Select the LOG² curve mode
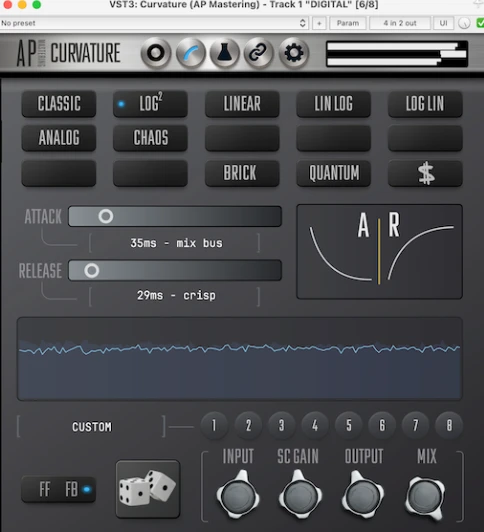The width and height of the screenshot is (484, 532). click(150, 103)
